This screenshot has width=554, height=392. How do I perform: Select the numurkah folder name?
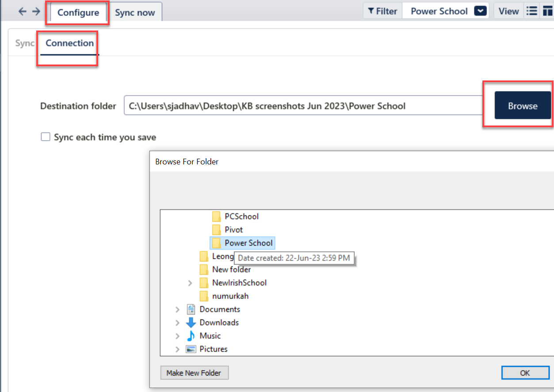[x=230, y=296]
